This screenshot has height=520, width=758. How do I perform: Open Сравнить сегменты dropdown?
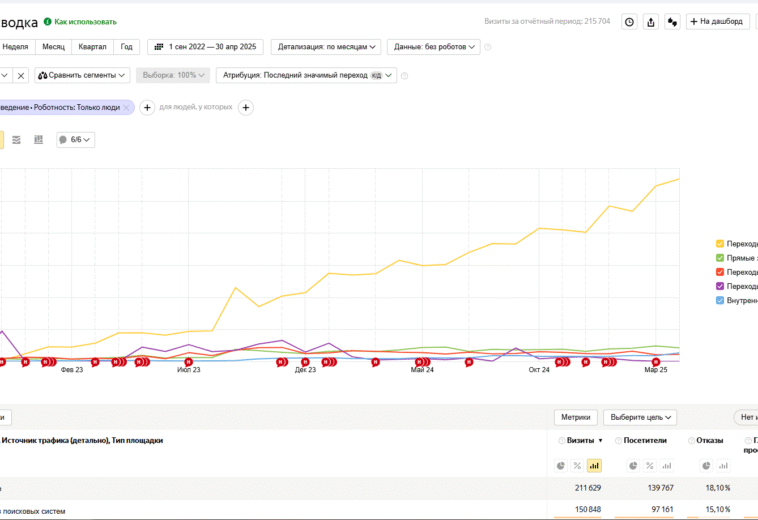pos(82,75)
